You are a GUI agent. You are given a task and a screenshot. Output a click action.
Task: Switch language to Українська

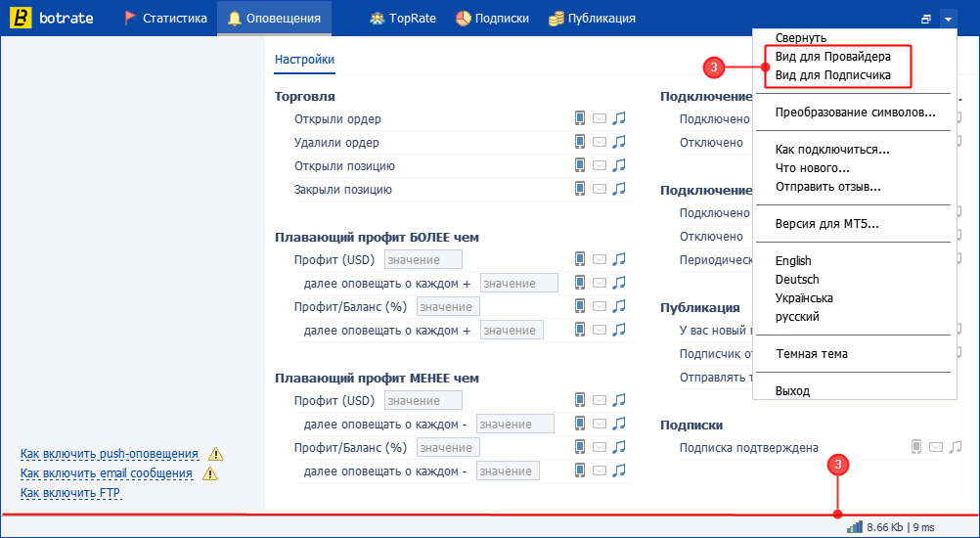[x=804, y=298]
